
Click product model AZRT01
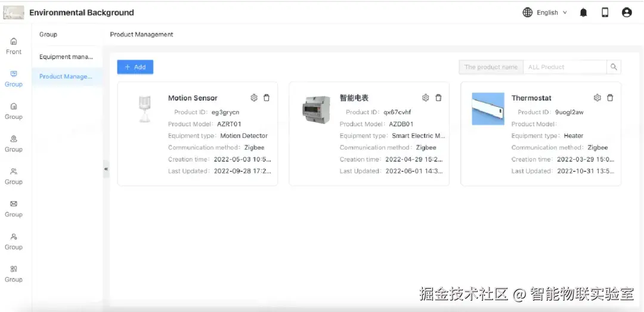[229, 124]
